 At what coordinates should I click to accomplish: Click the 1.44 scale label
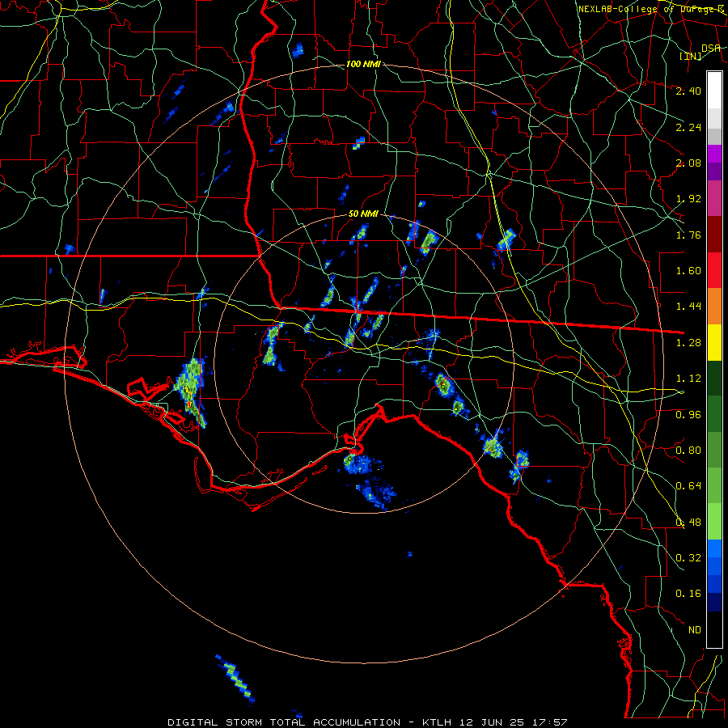coord(688,307)
